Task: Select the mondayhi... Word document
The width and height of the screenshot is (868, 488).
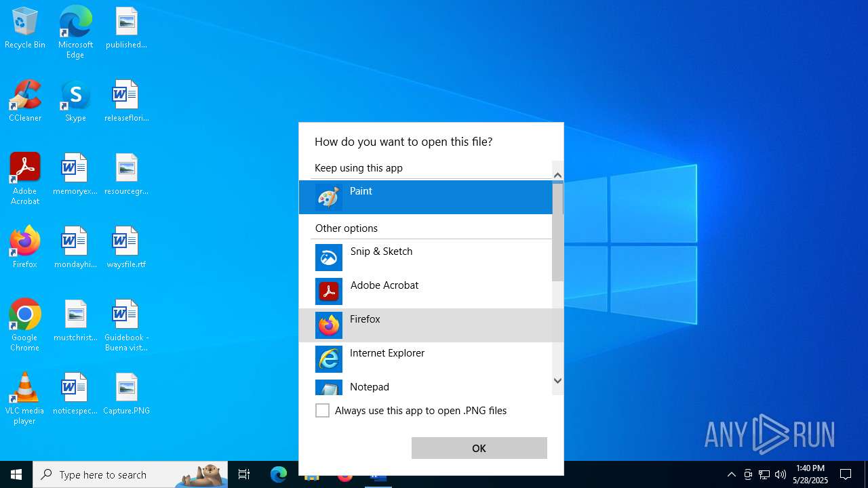Action: (75, 248)
